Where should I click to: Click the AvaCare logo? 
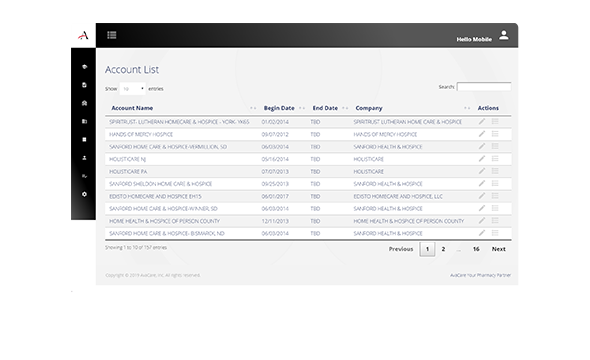click(x=83, y=36)
